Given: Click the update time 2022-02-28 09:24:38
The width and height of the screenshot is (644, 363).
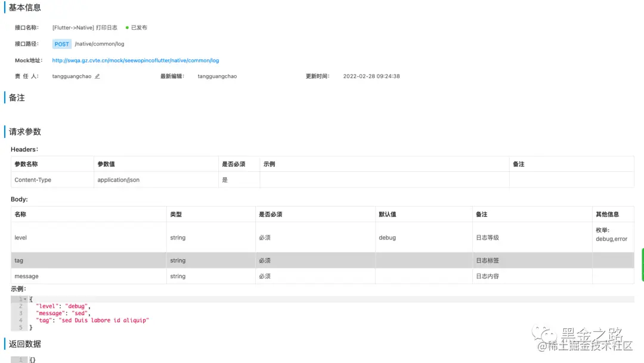Looking at the screenshot, I should pos(371,76).
